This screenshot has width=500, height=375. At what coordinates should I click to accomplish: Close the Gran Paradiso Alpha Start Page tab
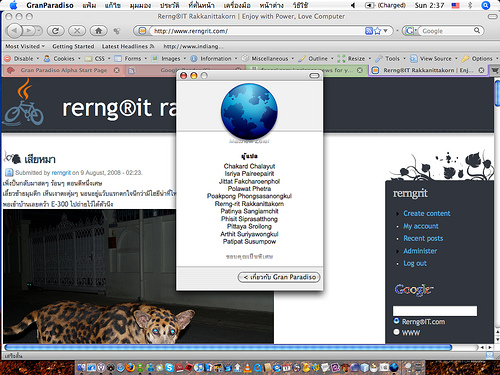click(116, 70)
